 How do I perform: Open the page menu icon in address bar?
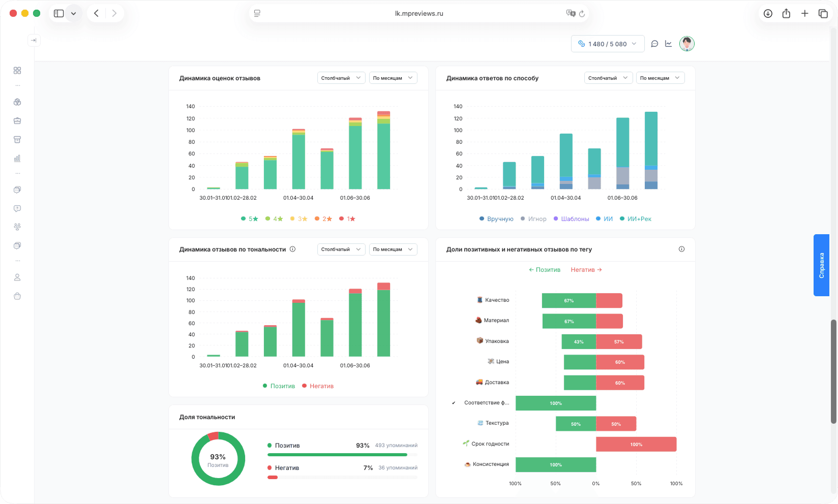pyautogui.click(x=257, y=14)
